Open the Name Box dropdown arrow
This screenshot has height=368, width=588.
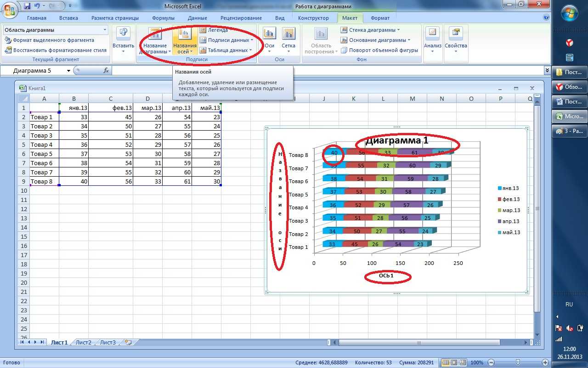click(69, 71)
